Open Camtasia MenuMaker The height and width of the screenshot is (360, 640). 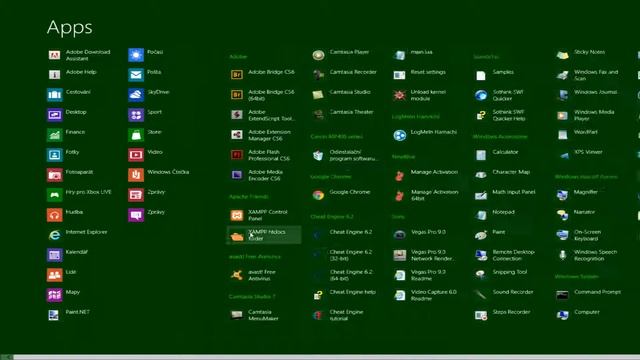[254, 315]
